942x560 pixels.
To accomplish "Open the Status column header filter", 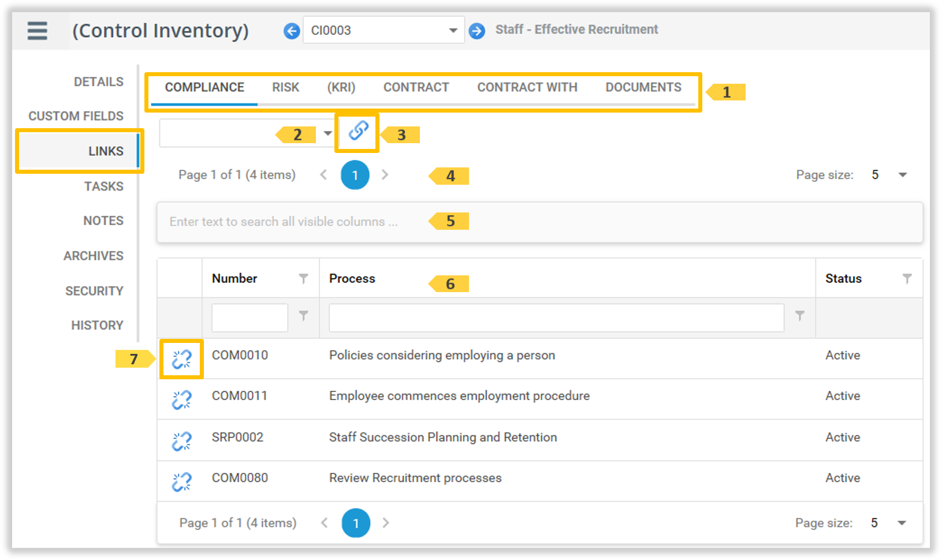I will click(907, 279).
